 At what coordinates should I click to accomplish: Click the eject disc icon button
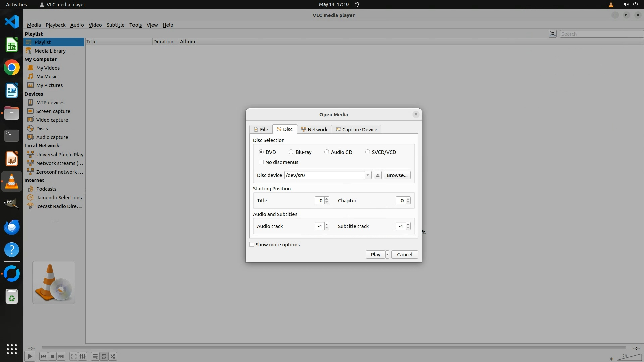[377, 175]
